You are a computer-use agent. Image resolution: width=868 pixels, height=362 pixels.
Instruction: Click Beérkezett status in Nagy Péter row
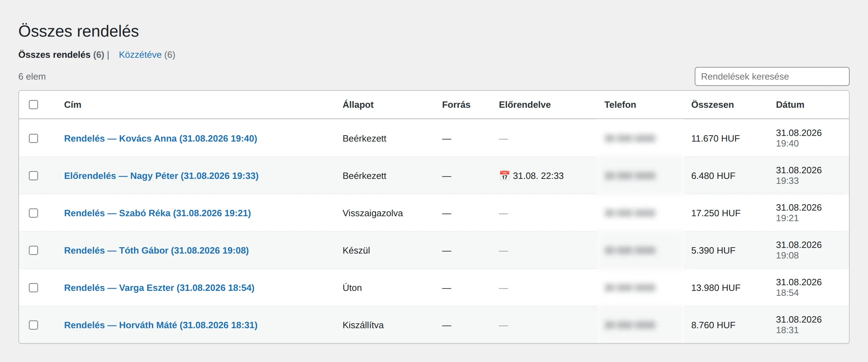[x=364, y=176]
